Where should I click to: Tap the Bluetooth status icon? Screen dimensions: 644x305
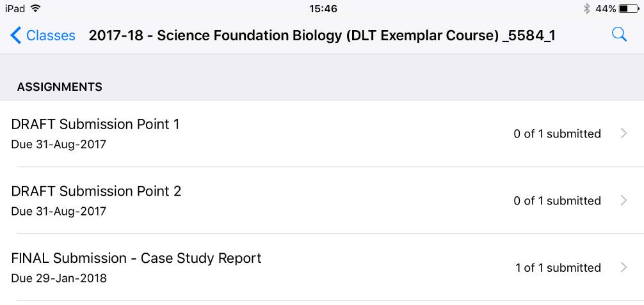pyautogui.click(x=586, y=8)
